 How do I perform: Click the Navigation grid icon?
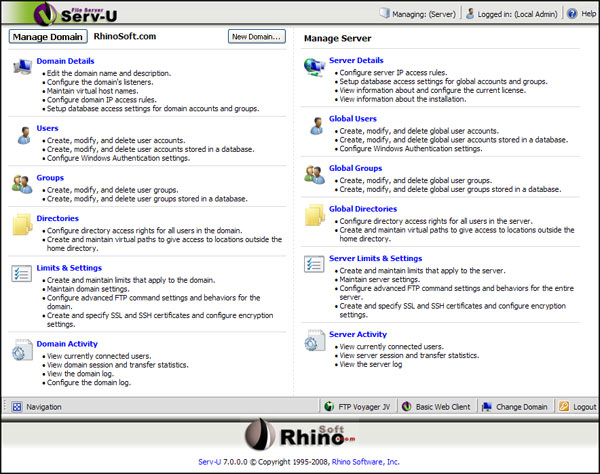(x=16, y=407)
